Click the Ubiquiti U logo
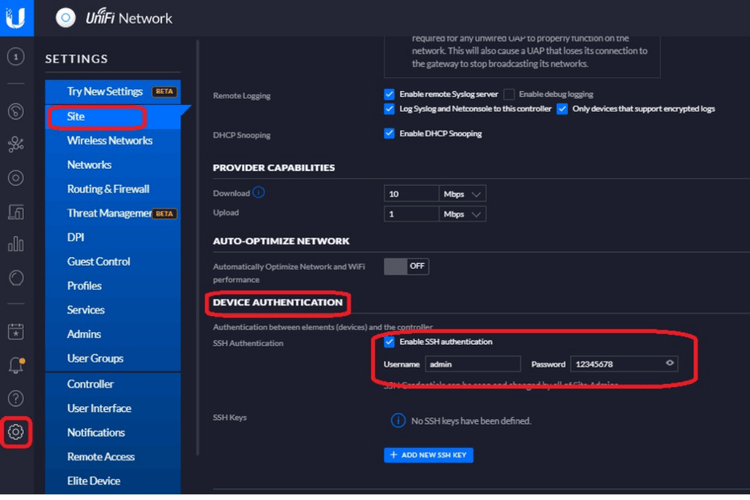Screen dimensions: 750x500 pos(16,18)
